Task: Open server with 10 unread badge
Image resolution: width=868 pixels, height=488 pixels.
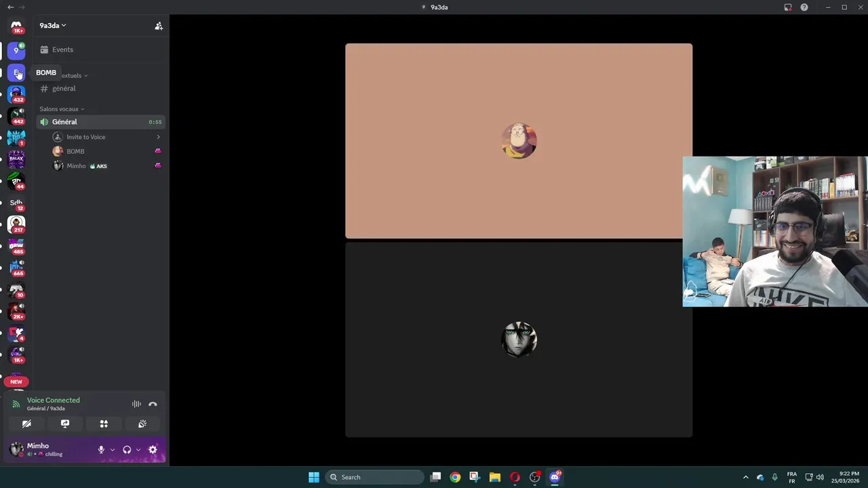Action: coord(16,289)
